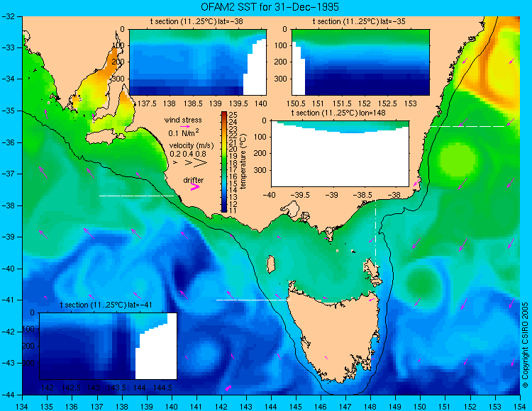Click the 134 label on main longitude axis

(23, 407)
